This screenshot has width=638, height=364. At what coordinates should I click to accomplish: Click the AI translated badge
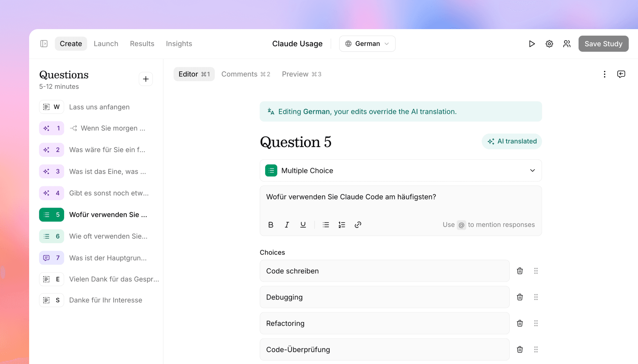512,141
